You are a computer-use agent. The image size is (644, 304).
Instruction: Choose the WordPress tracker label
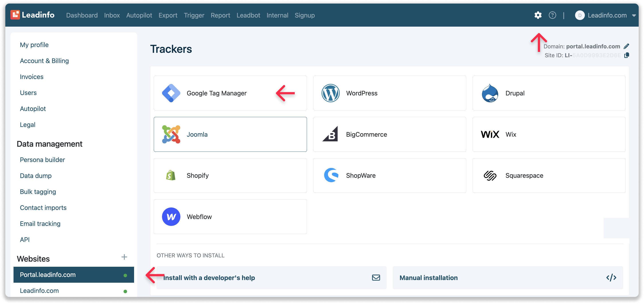[x=361, y=93]
